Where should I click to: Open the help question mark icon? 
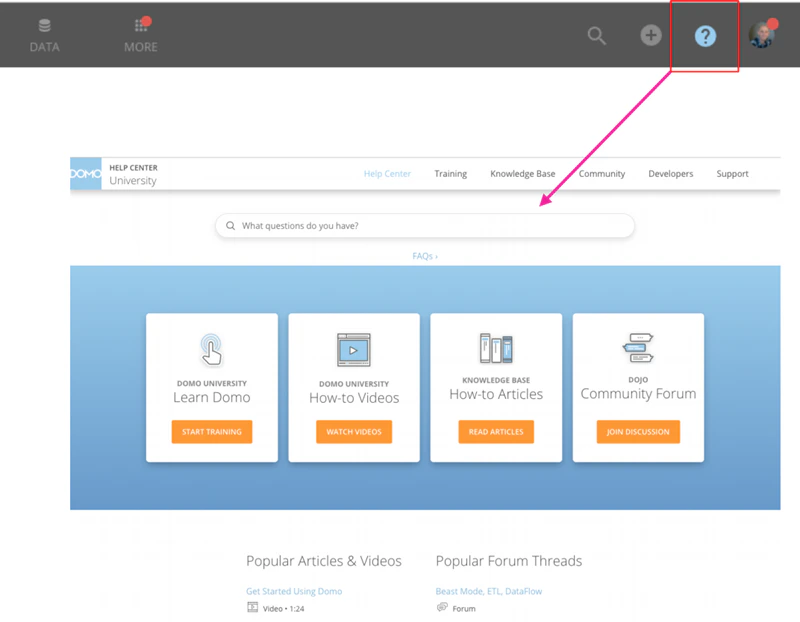pos(705,36)
